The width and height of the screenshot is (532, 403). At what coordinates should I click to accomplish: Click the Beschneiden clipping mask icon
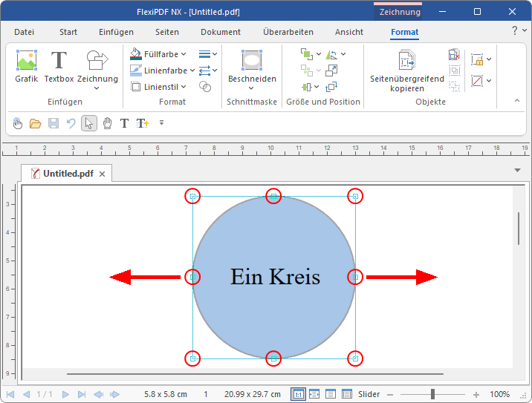252,67
